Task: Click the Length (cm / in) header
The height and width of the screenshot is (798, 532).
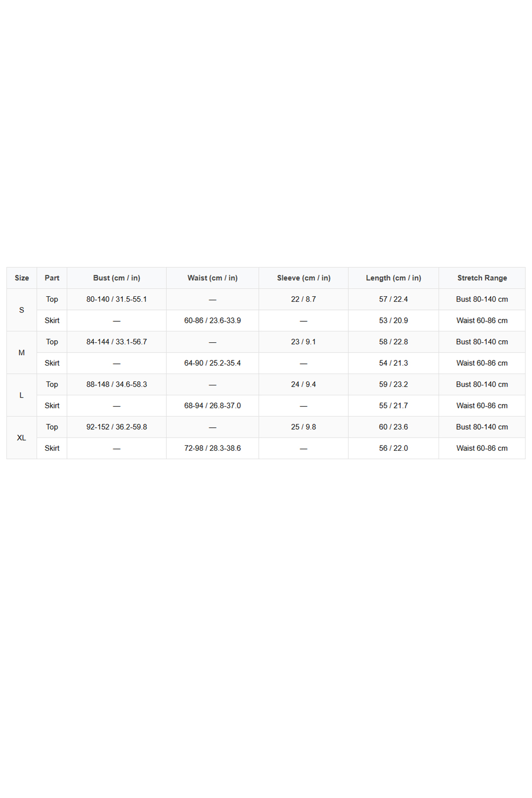Action: click(x=393, y=278)
